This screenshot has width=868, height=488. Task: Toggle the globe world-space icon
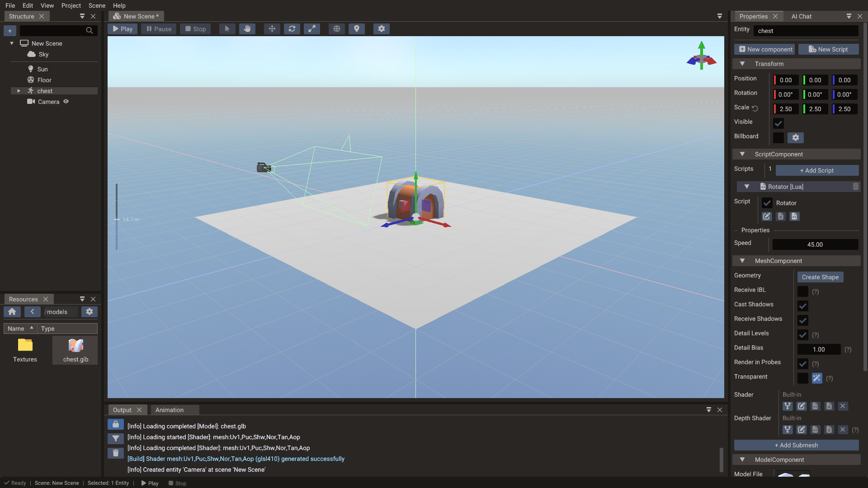[x=336, y=29]
